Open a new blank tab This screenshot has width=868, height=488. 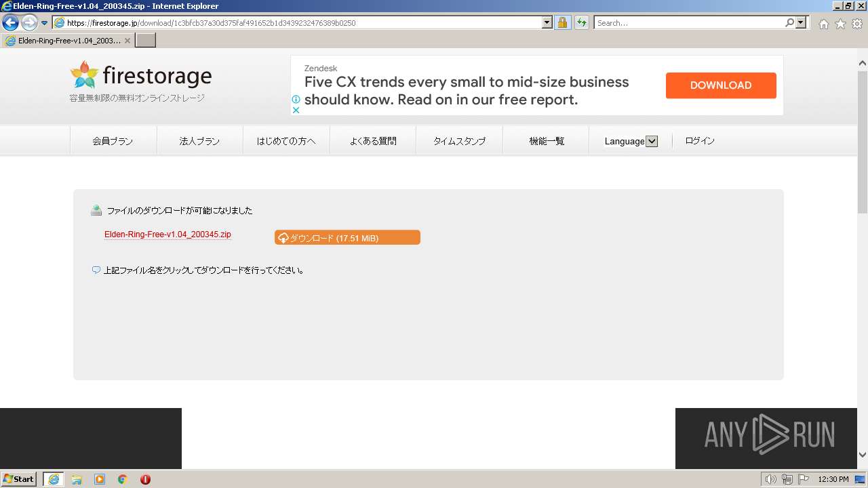point(146,41)
